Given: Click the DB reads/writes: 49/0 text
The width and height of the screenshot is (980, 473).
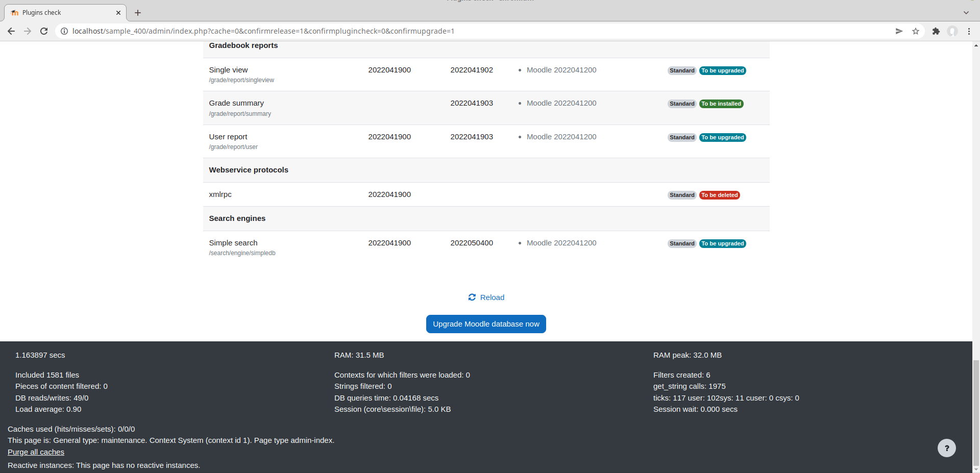Looking at the screenshot, I should click(52, 398).
